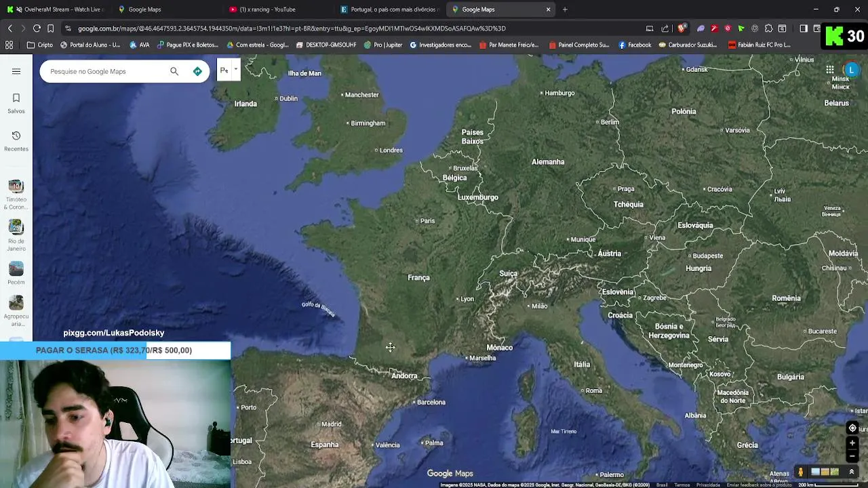Click the Termos footer link
The image size is (868, 488).
click(682, 485)
